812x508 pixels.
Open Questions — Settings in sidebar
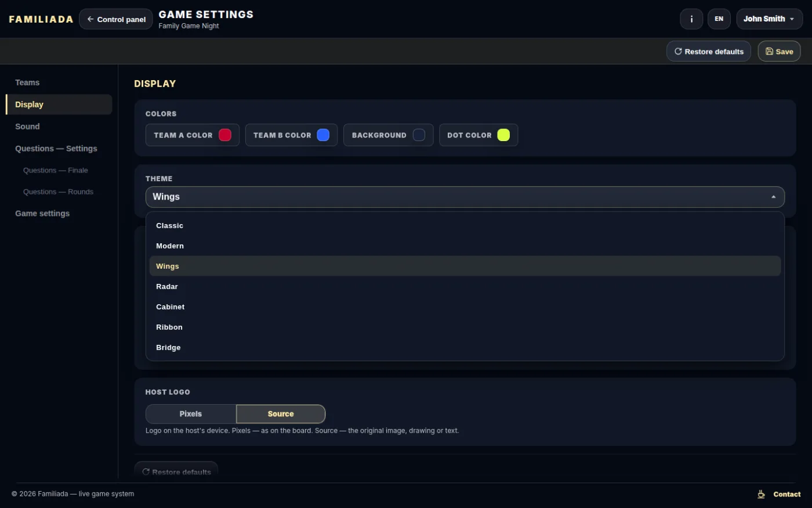click(x=59, y=149)
